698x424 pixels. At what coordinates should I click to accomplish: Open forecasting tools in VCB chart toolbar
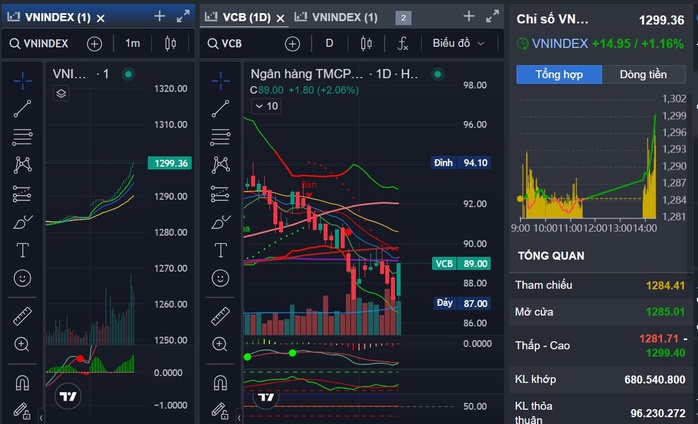220,194
